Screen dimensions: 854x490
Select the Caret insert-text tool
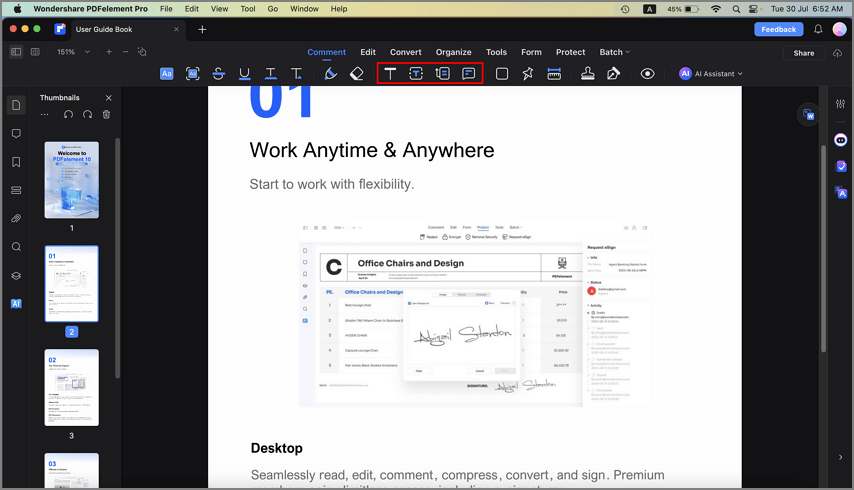(x=296, y=74)
